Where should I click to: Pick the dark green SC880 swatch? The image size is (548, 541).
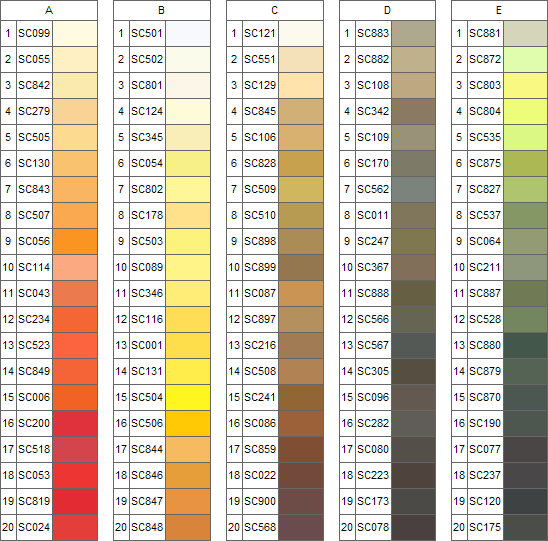(x=526, y=345)
